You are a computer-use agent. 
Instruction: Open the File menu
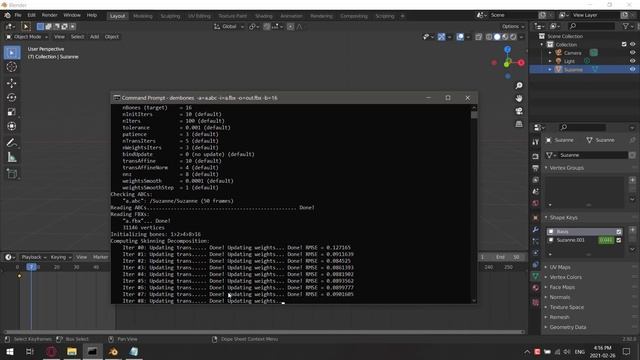(18, 15)
